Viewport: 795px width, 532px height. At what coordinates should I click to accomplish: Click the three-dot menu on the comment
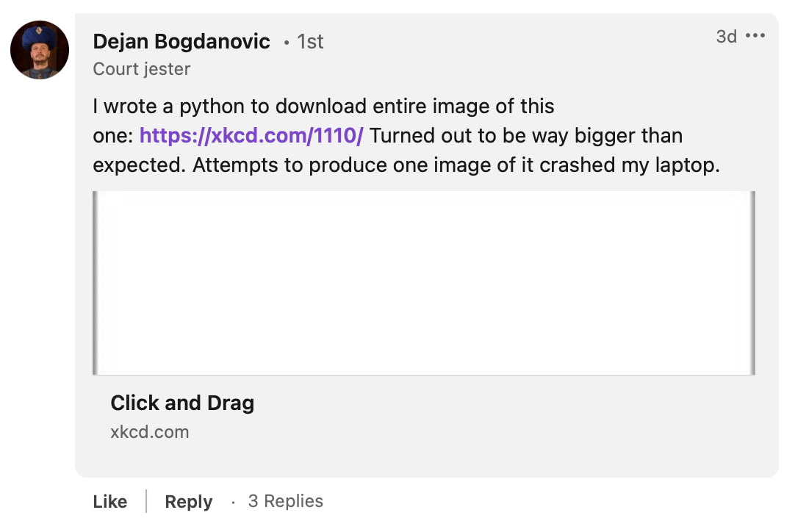pos(756,35)
